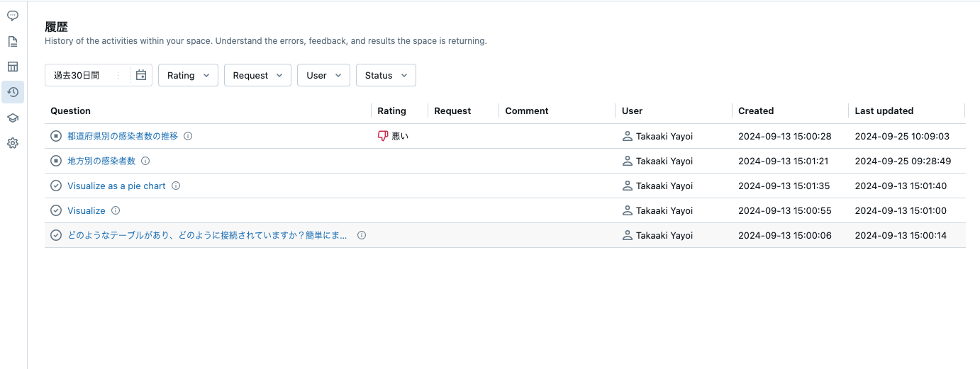Click info icon beside 地方別の感染者数

(145, 161)
